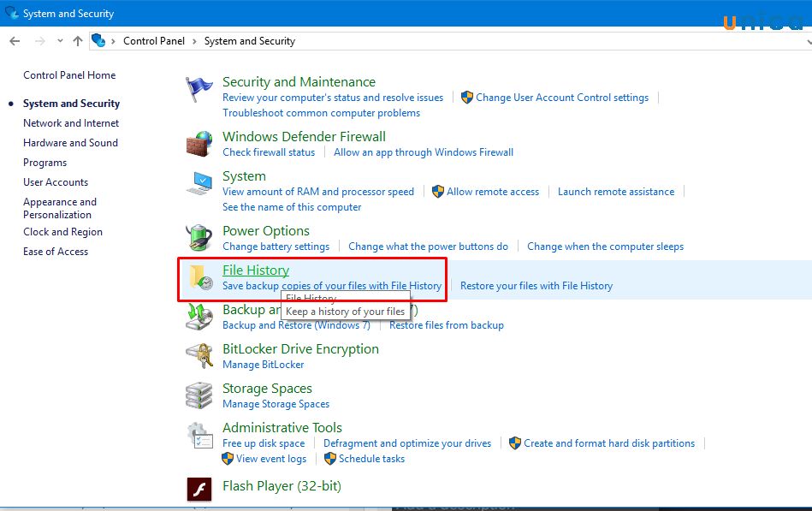Click the shield beside Change User Account Control settings
Viewport: 812px width, 511px height.
(x=466, y=98)
